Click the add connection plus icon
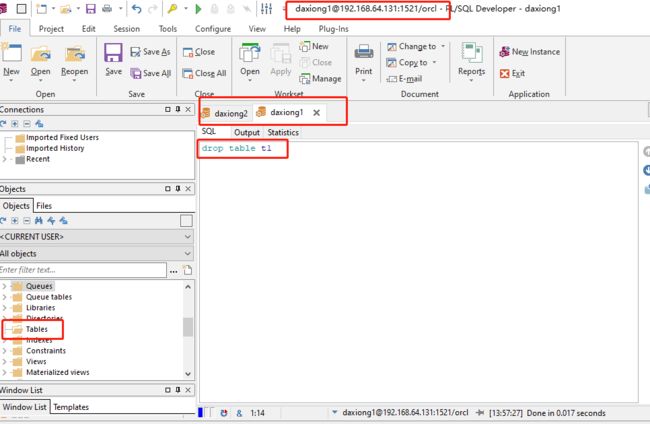The image size is (650, 424). (15, 124)
